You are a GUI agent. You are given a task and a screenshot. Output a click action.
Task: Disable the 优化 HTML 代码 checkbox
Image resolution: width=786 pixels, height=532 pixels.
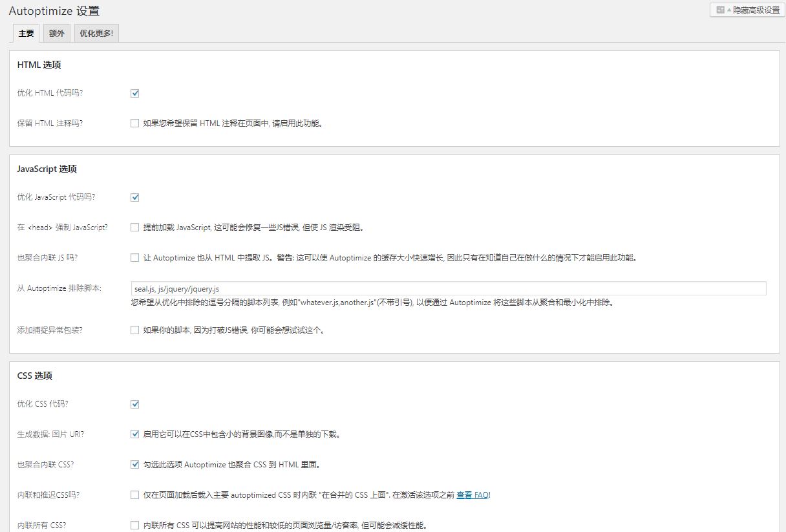(x=134, y=92)
